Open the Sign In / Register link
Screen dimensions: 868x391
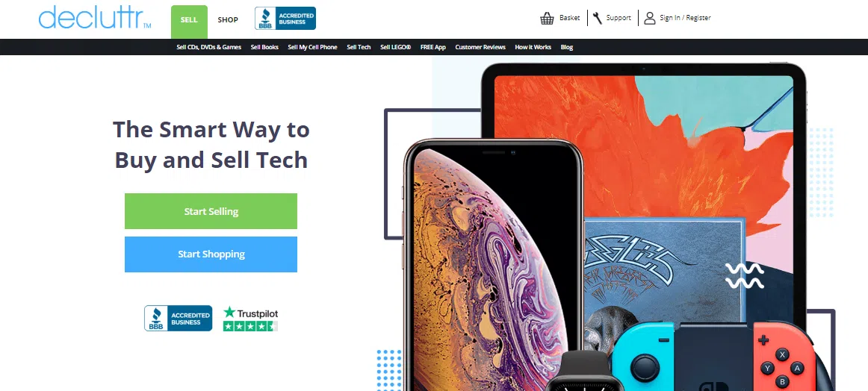tap(685, 18)
